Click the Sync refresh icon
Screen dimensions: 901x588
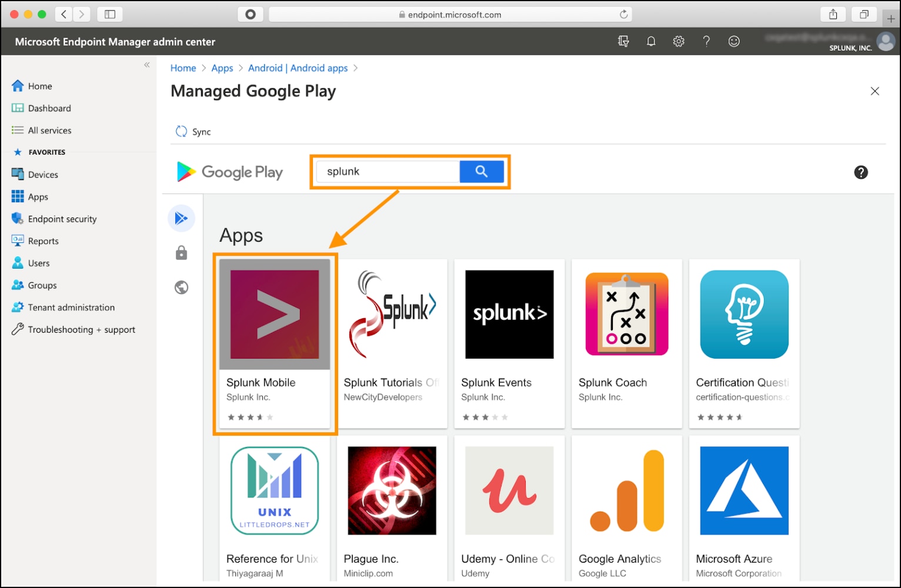(x=181, y=131)
